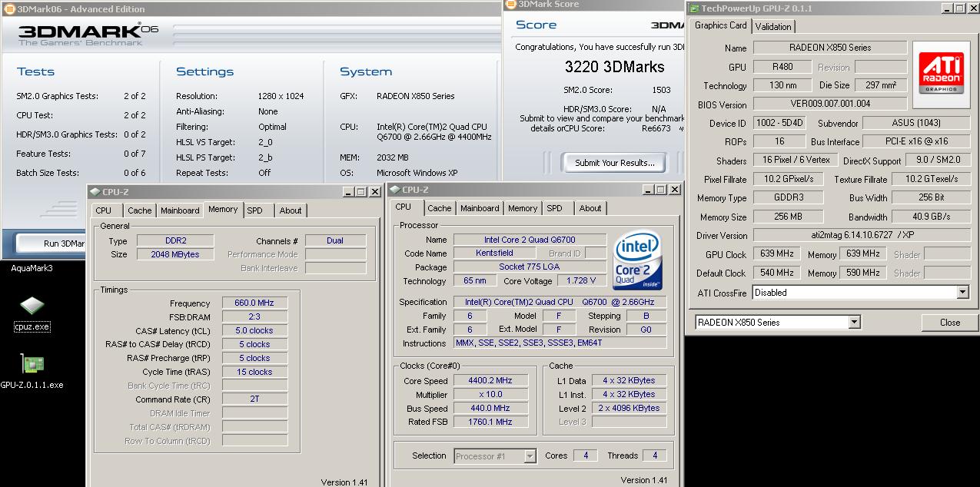980x487 pixels.
Task: Open the SPD tab in the CPU-Z CPU window
Action: pos(554,208)
